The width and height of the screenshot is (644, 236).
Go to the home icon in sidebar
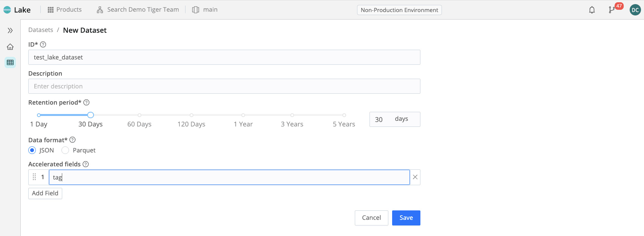[x=10, y=47]
